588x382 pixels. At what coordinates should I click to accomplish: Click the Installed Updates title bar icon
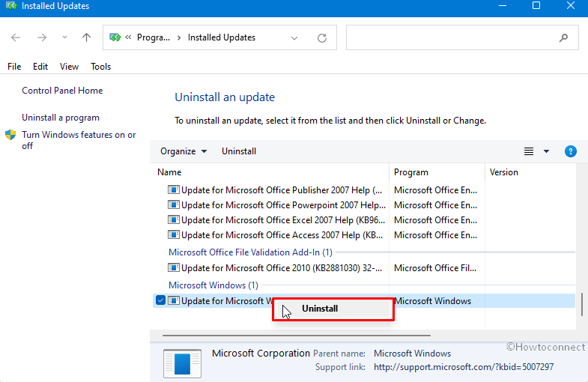click(11, 6)
